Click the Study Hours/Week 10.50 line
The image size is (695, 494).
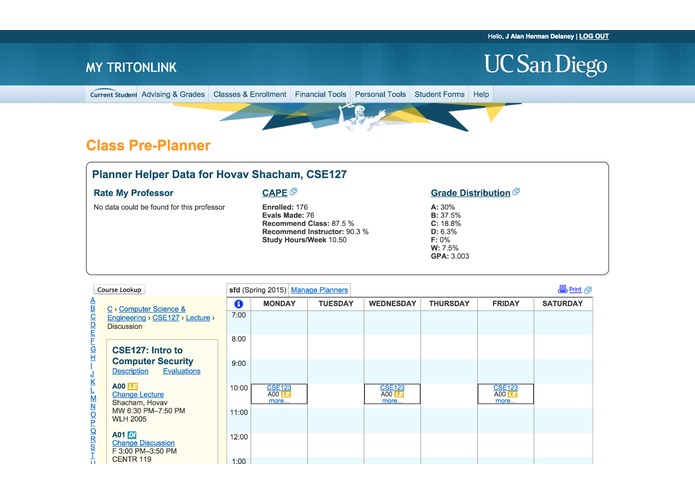[305, 240]
